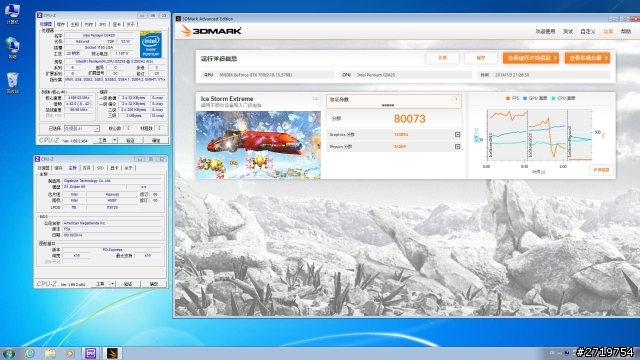This screenshot has height=360, width=640.
Task: Select the 处理器 tab in the lower CPU-Z
Action: pyautogui.click(x=44, y=168)
